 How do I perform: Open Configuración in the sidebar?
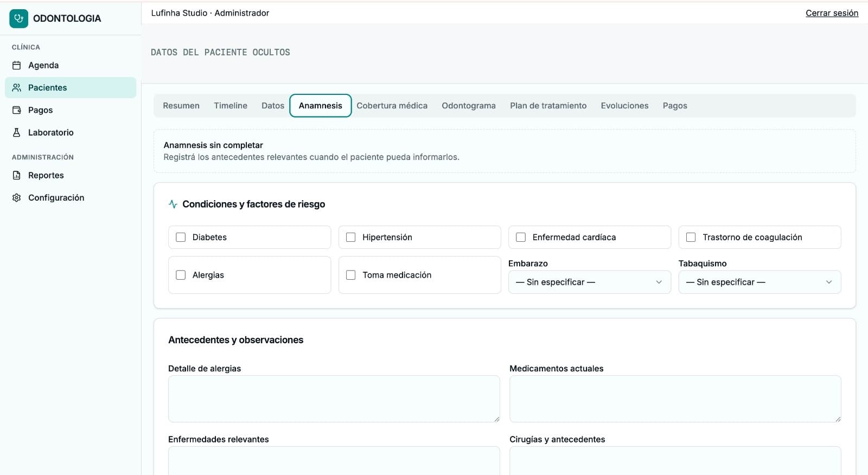coord(71,197)
